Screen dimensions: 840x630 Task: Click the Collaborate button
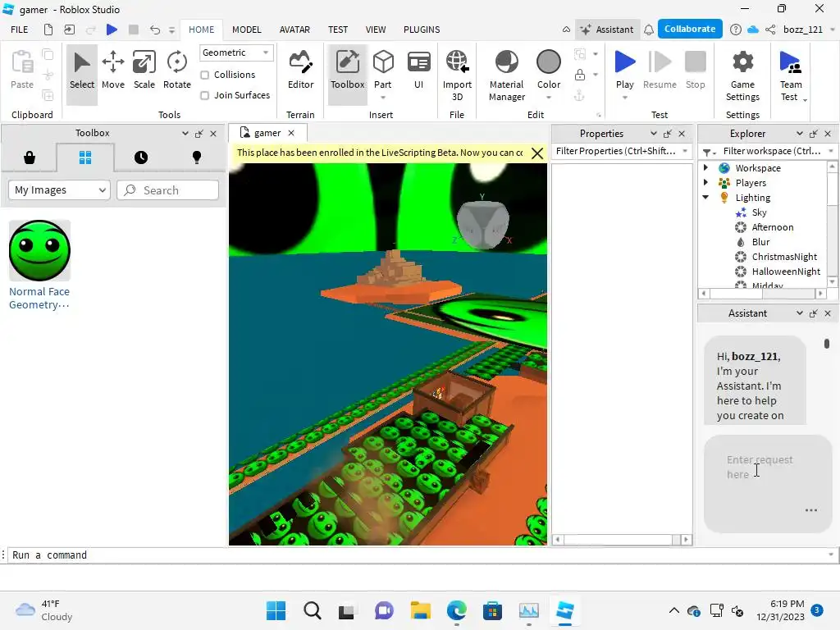click(690, 29)
